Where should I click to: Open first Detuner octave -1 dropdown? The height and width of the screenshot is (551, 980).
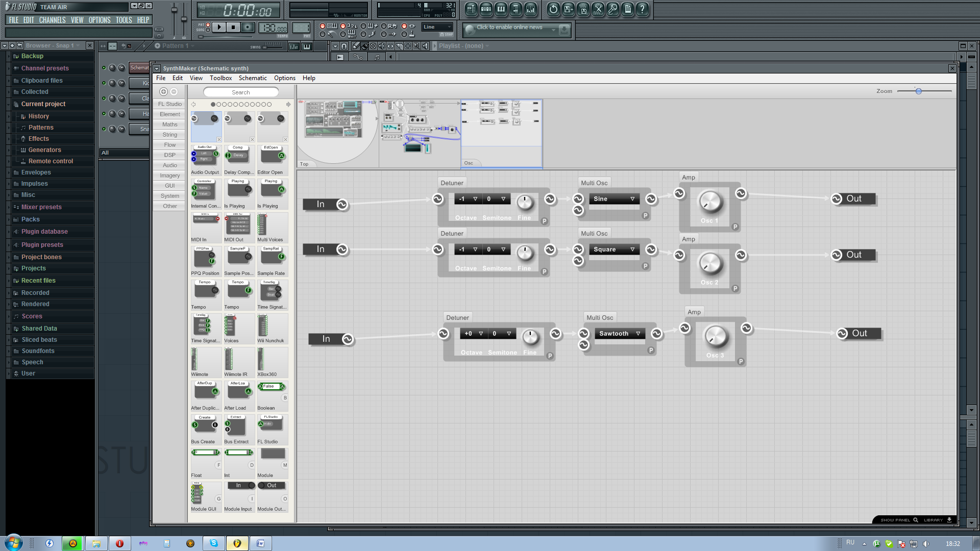click(x=468, y=199)
